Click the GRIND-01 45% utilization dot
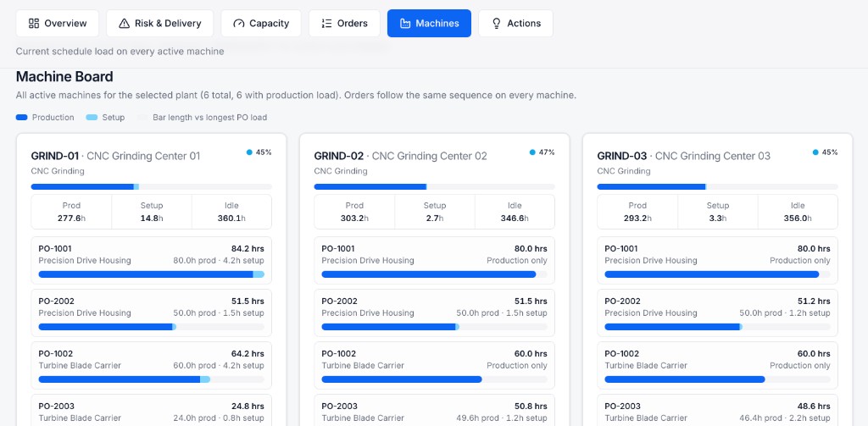The image size is (868, 426). coord(249,152)
